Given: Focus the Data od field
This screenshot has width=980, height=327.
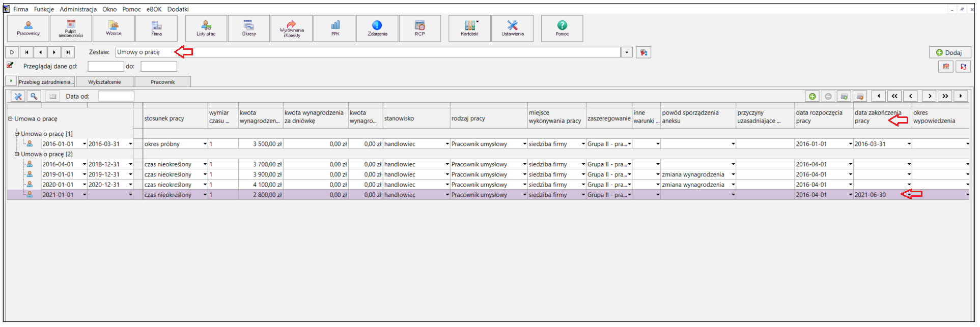Looking at the screenshot, I should [x=116, y=96].
